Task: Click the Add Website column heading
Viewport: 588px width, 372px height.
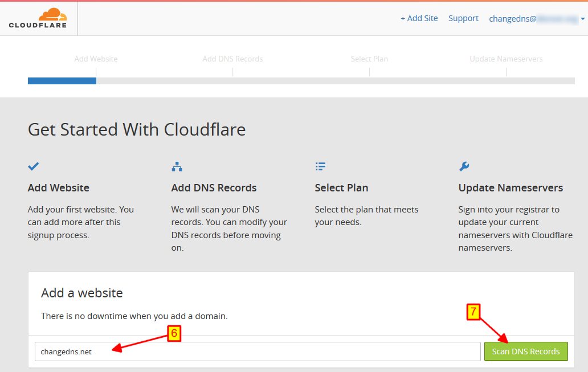Action: coord(58,188)
